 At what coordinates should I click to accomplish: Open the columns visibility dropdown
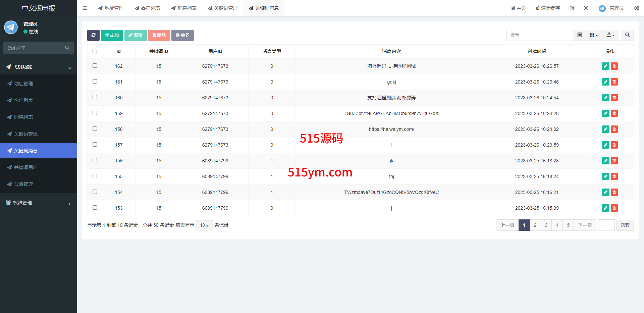click(594, 35)
